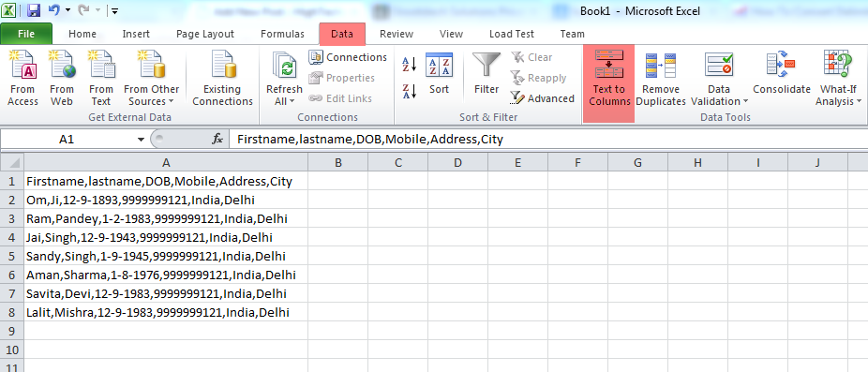Expand the Data Validation dropdown arrow
868x372 pixels.
pyautogui.click(x=745, y=102)
